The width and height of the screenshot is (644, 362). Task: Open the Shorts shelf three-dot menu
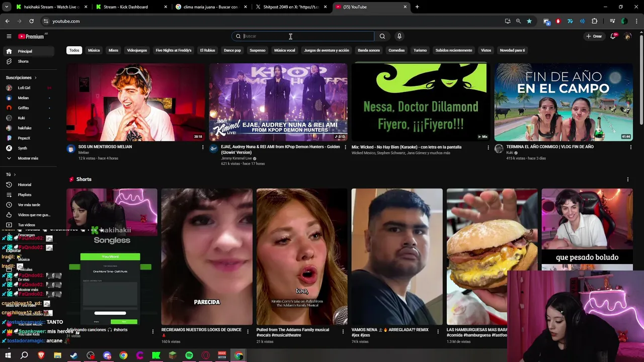(x=627, y=179)
